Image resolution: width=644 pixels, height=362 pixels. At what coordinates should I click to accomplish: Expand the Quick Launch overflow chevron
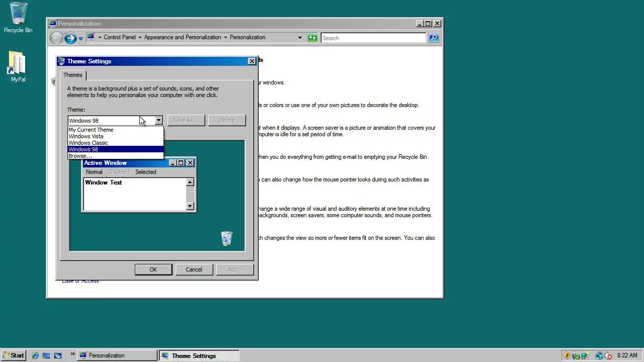pos(72,354)
